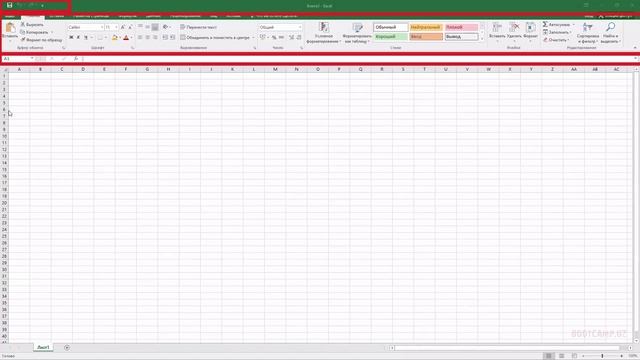Screen dimensions: 640x360
Task: Click the red font color icon
Action: click(126, 37)
